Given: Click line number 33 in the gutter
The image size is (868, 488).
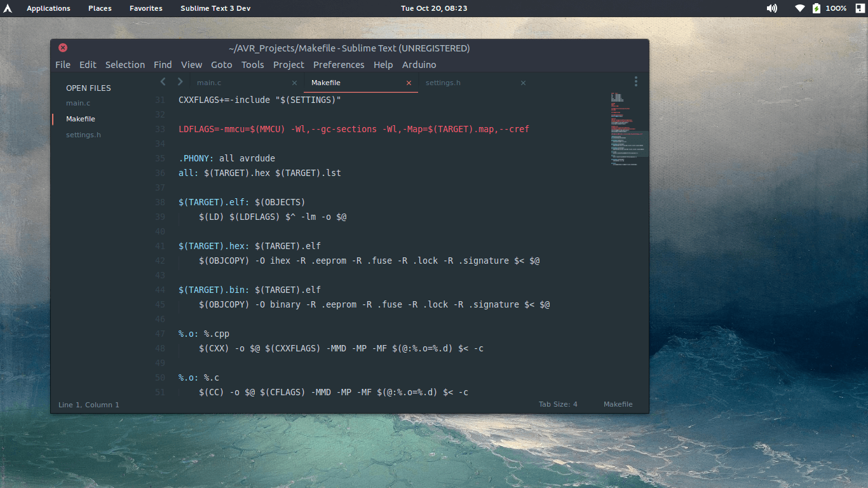Looking at the screenshot, I should point(160,129).
